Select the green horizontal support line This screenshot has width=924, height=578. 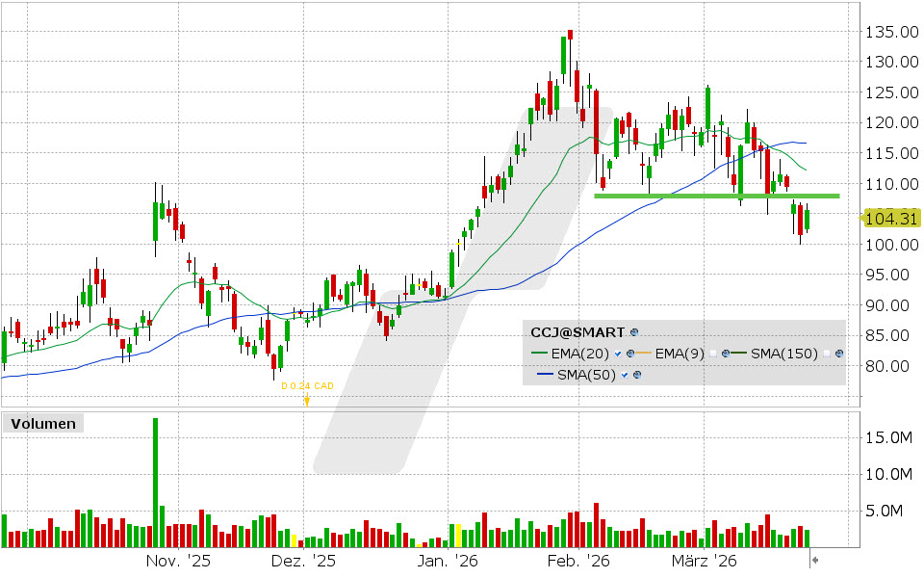(717, 196)
